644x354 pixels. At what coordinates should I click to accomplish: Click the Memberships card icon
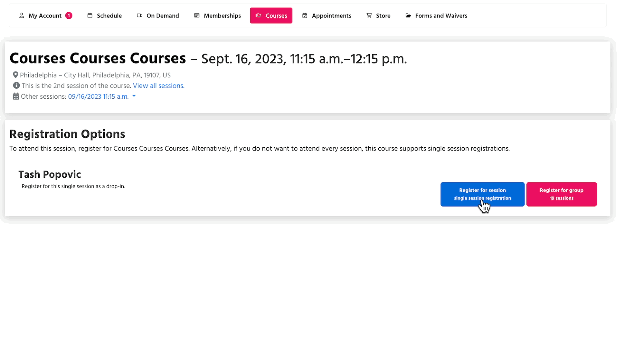click(x=197, y=15)
